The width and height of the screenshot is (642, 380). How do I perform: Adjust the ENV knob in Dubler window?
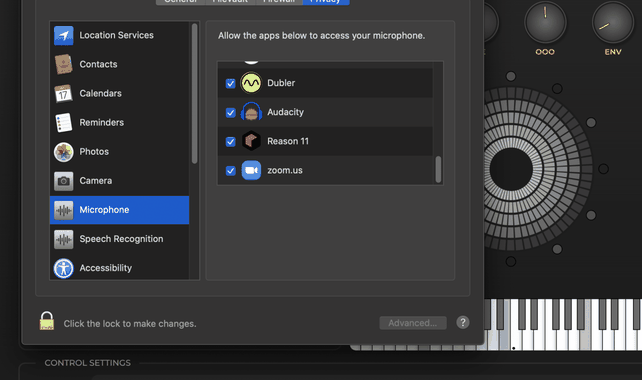tap(613, 23)
